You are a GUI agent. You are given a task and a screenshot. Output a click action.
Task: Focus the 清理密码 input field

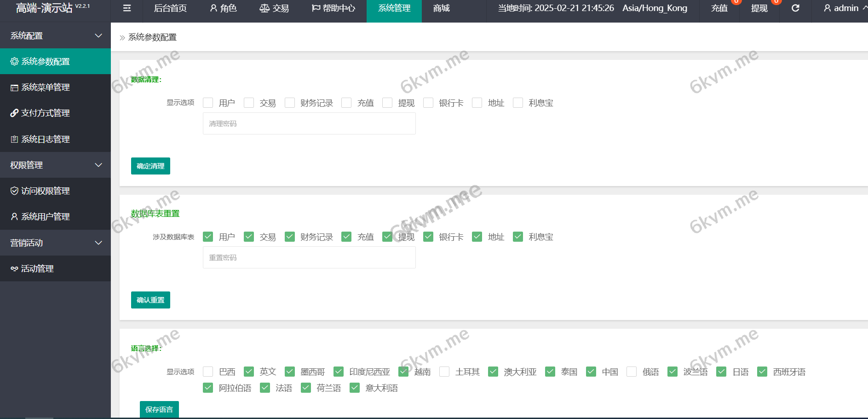(309, 123)
